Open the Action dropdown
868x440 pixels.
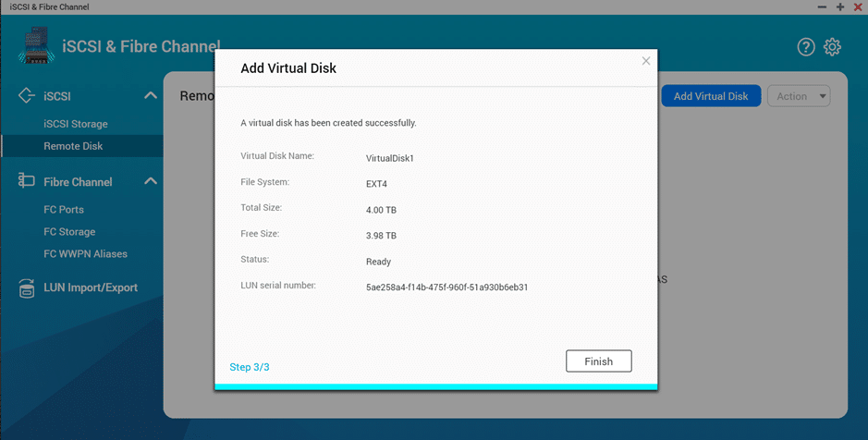tap(799, 96)
